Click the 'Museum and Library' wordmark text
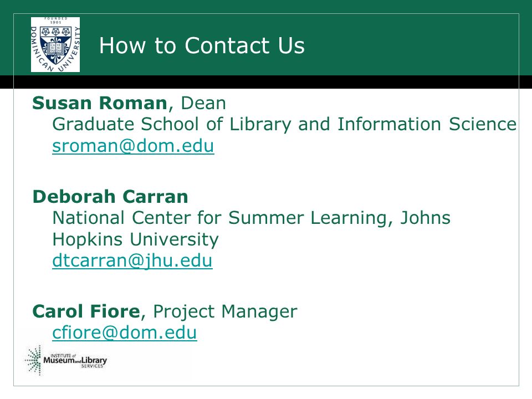532x399 pixels. coord(75,360)
